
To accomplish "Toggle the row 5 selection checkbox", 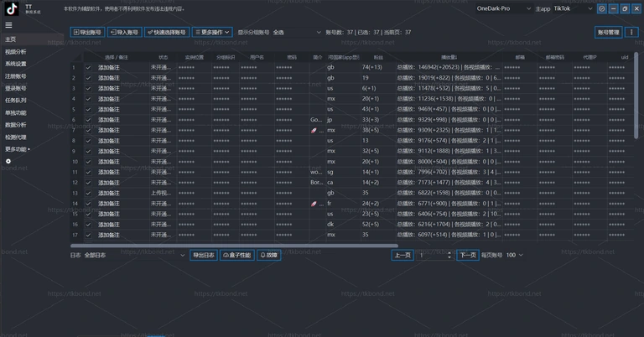I will (88, 110).
